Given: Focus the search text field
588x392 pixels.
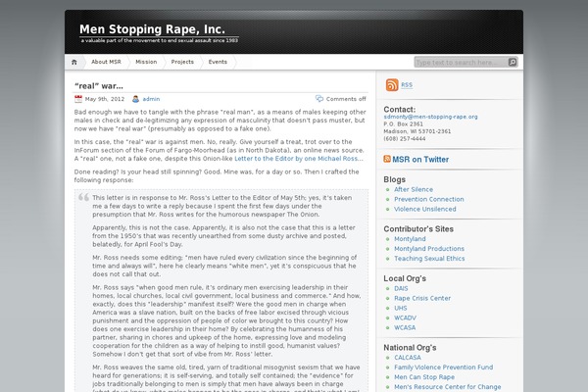Looking at the screenshot, I should [x=461, y=63].
